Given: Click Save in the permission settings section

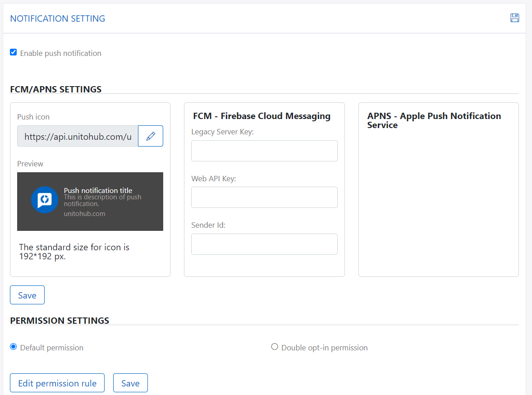Looking at the screenshot, I should coord(130,383).
